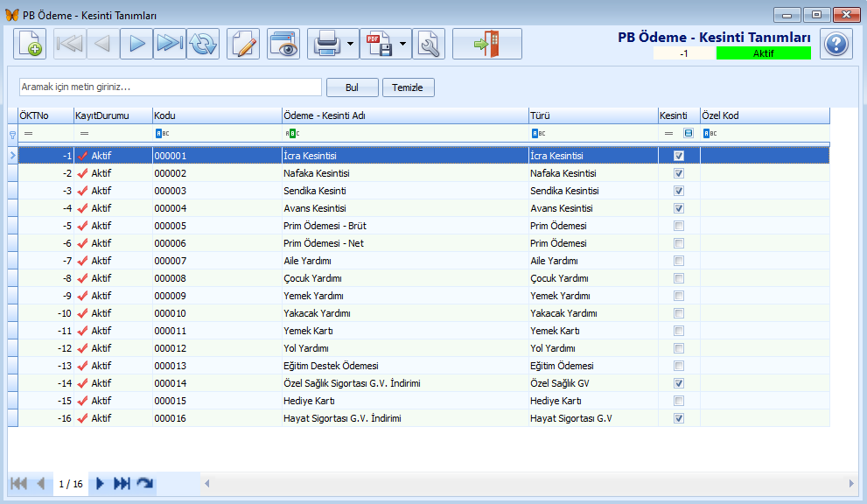Sort by Kesinti column header
This screenshot has height=504, width=867.
pos(679,115)
